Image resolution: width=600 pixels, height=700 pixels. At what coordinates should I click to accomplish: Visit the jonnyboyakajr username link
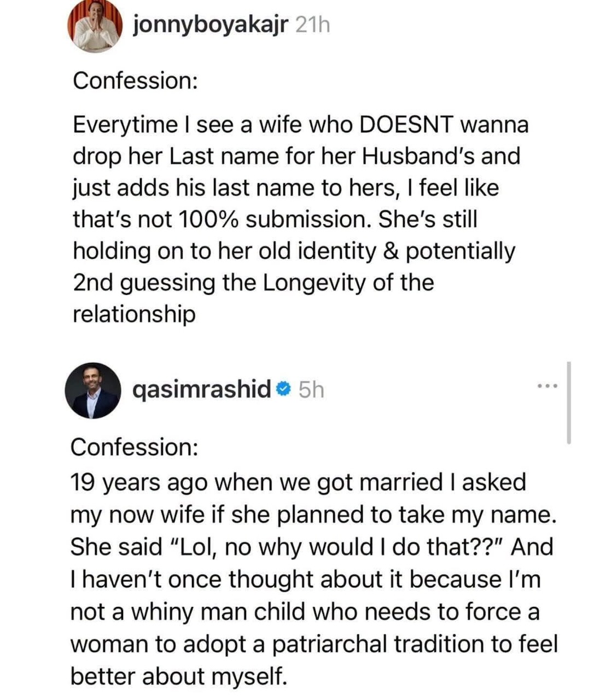(211, 25)
